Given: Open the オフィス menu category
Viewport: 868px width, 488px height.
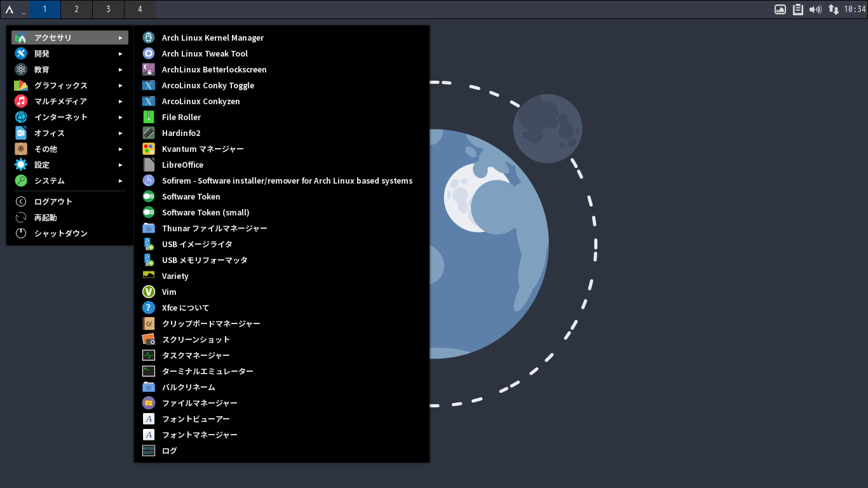Looking at the screenshot, I should click(x=70, y=133).
